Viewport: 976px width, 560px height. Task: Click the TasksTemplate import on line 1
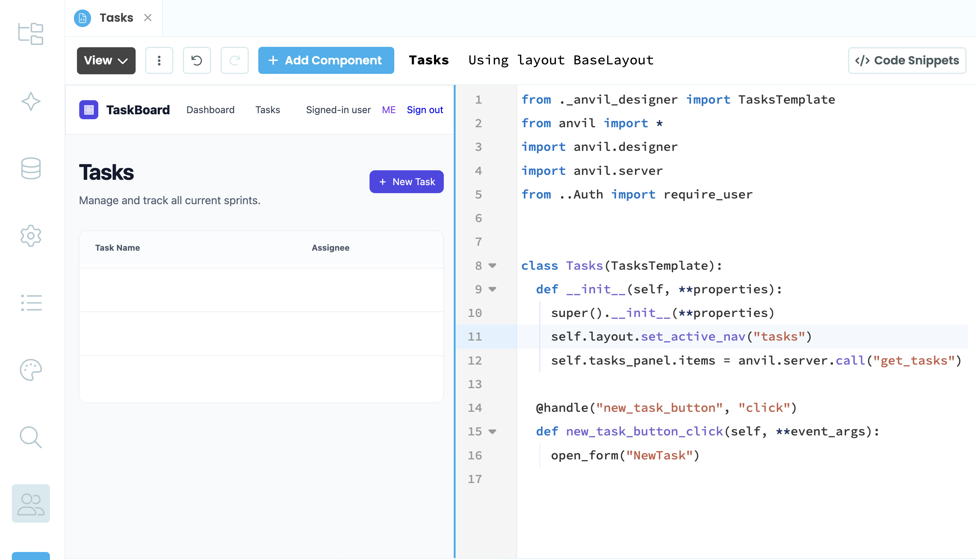(786, 99)
